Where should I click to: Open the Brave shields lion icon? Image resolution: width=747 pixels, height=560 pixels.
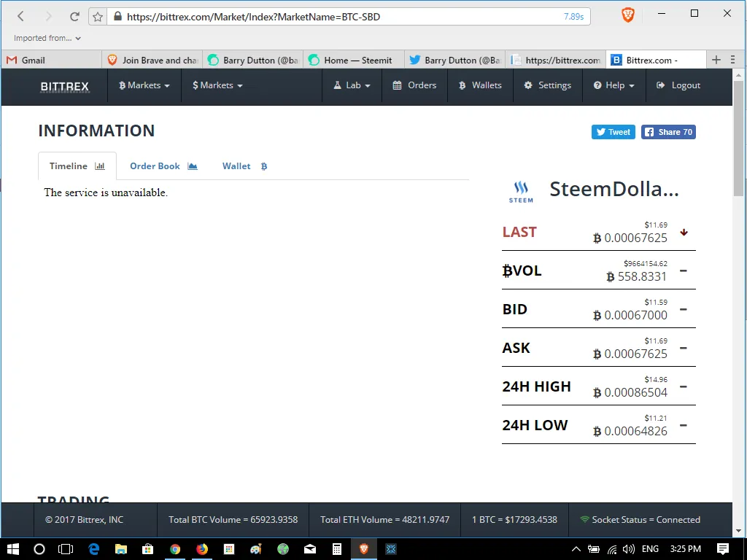pyautogui.click(x=628, y=16)
